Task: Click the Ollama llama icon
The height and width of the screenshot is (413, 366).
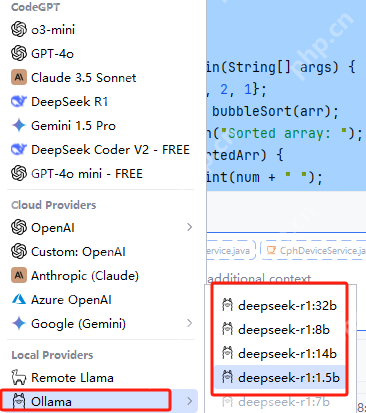Action: pyautogui.click(x=19, y=401)
